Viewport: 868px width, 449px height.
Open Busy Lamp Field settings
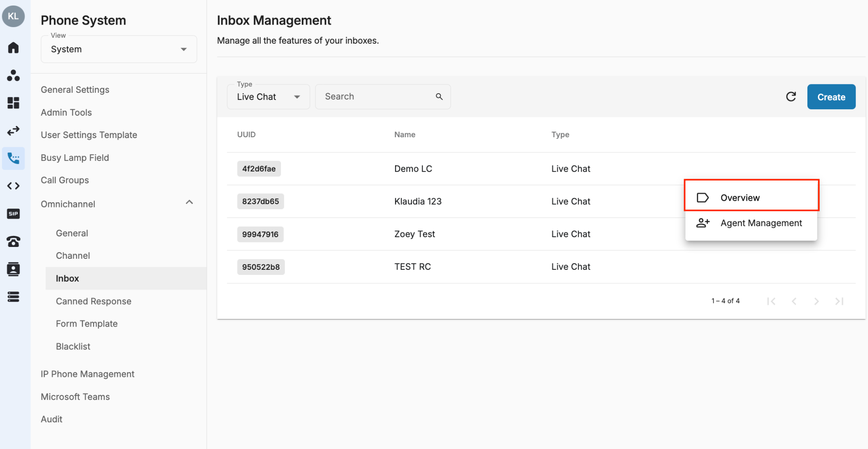75,158
